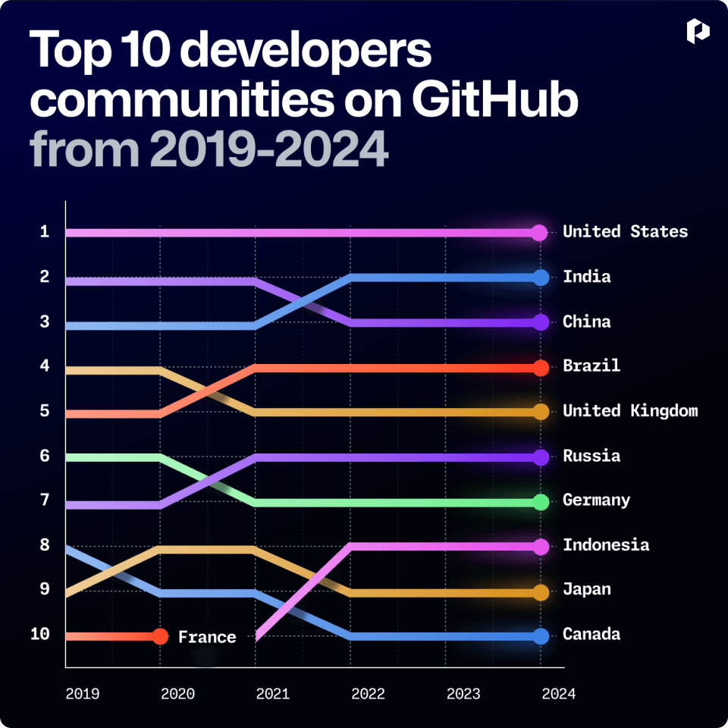Click the rank 5 y-axis label
This screenshot has height=728, width=728.
click(45, 411)
